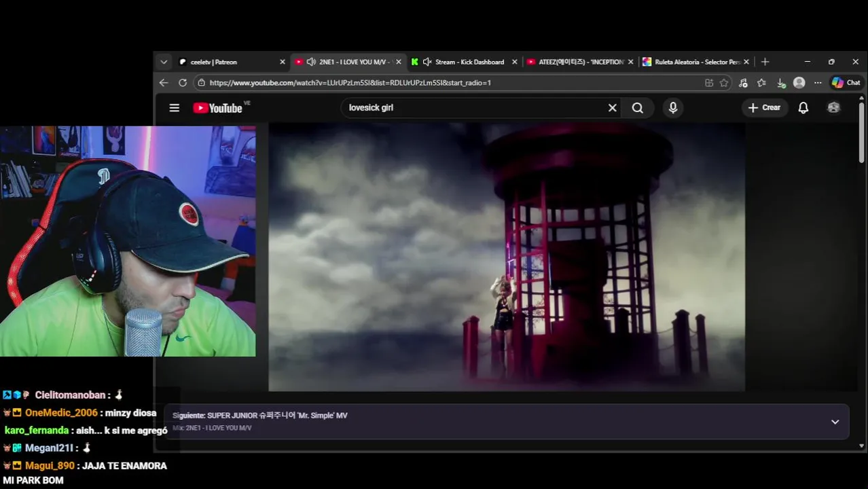Click the 2NE1 video player

point(507,257)
